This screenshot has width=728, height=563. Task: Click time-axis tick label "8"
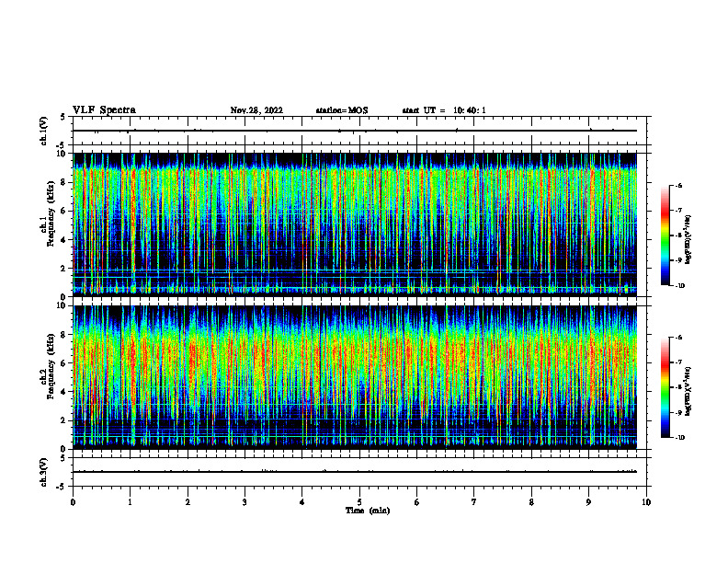point(531,502)
